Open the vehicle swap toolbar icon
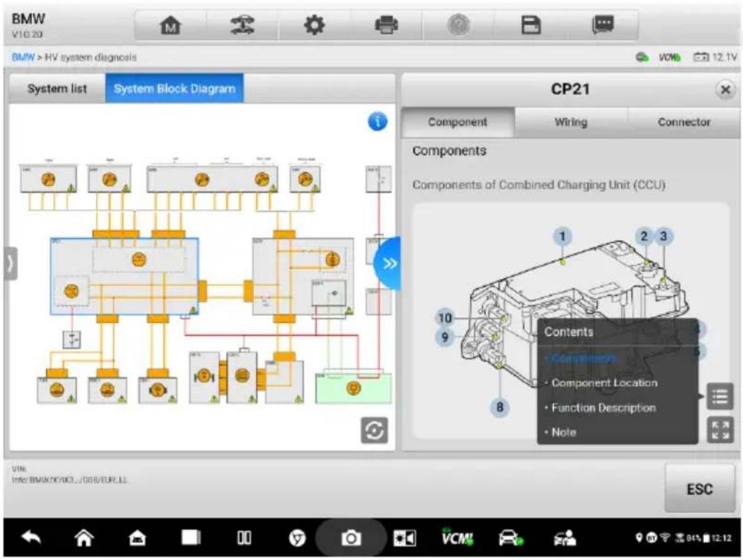 point(242,24)
